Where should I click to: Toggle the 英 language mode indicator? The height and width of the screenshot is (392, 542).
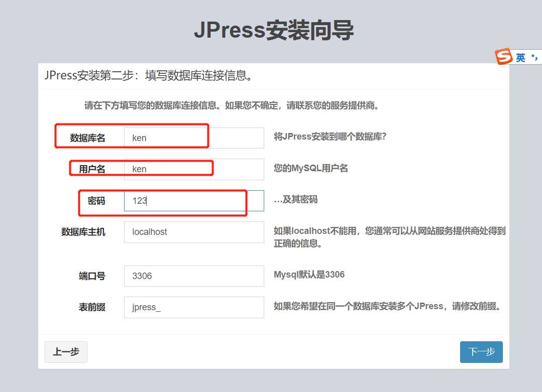click(520, 57)
